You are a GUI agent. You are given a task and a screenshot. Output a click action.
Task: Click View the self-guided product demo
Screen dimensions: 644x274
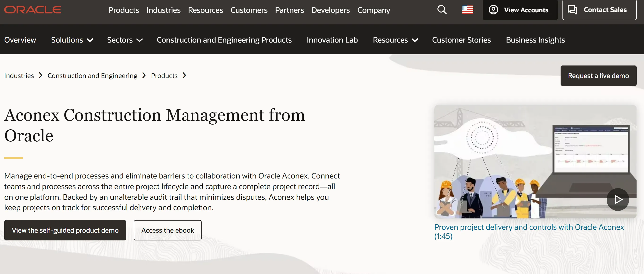(x=65, y=230)
